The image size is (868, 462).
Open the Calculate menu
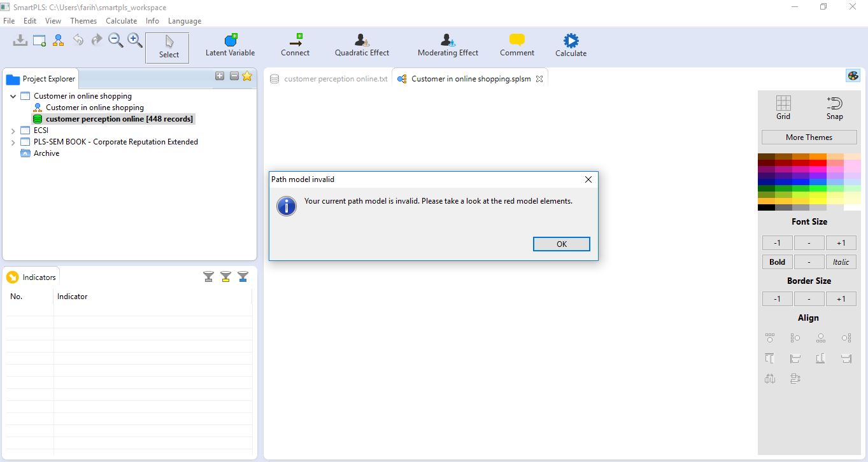tap(121, 21)
